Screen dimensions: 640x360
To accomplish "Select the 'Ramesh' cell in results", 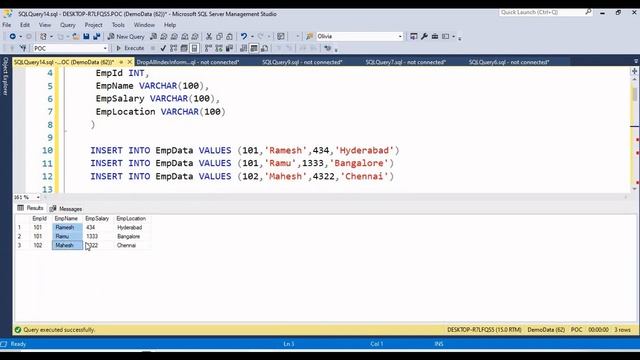I will point(67,227).
